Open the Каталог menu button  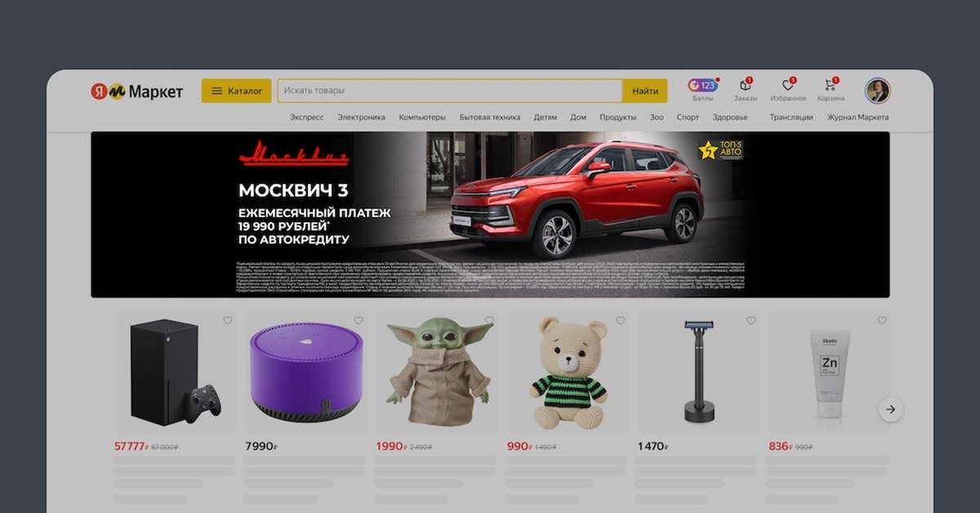point(236,91)
